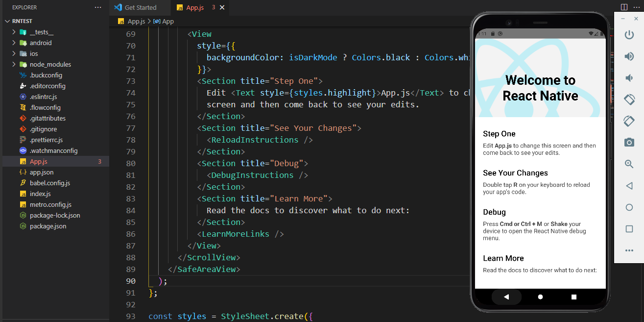Open editor More Actions menu
Screen dimensions: 644x322
[637, 7]
